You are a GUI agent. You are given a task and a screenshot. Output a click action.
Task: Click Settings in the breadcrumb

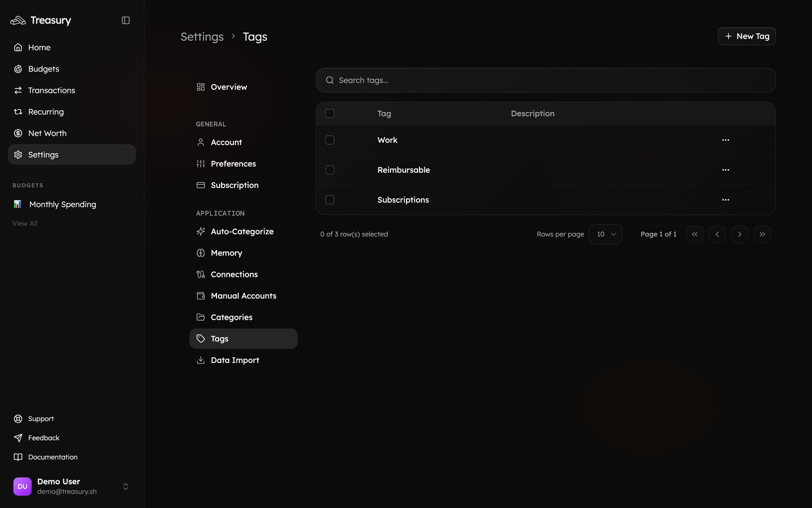pos(202,37)
